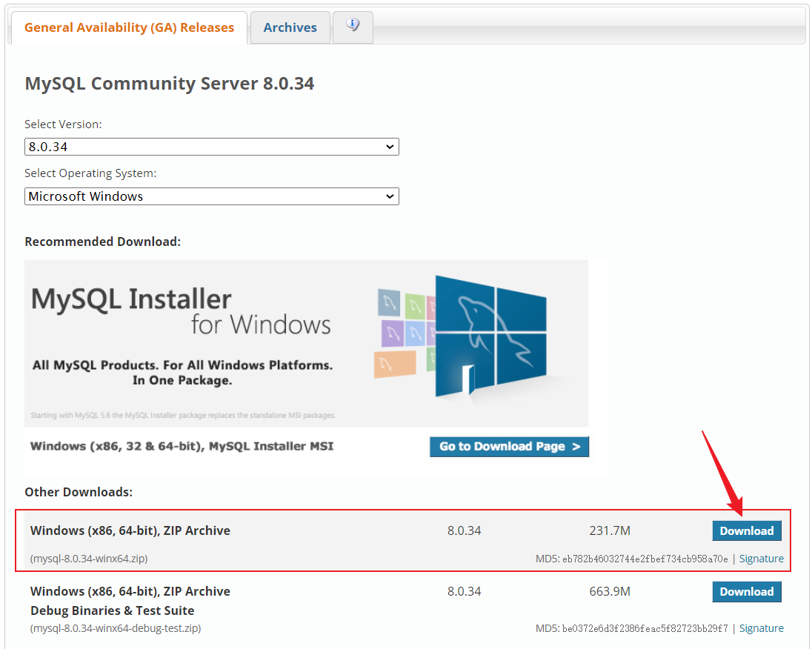Click the Debug Binaries & Test Suite title
This screenshot has width=812, height=649.
point(112,610)
